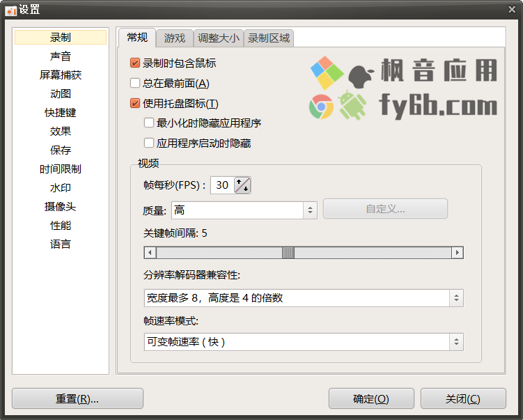
Task: Click the Chrome logo in watermark
Action: pos(321,107)
